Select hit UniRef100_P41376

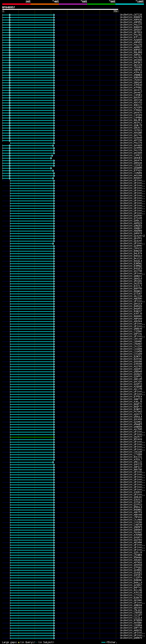tap(131, 45)
